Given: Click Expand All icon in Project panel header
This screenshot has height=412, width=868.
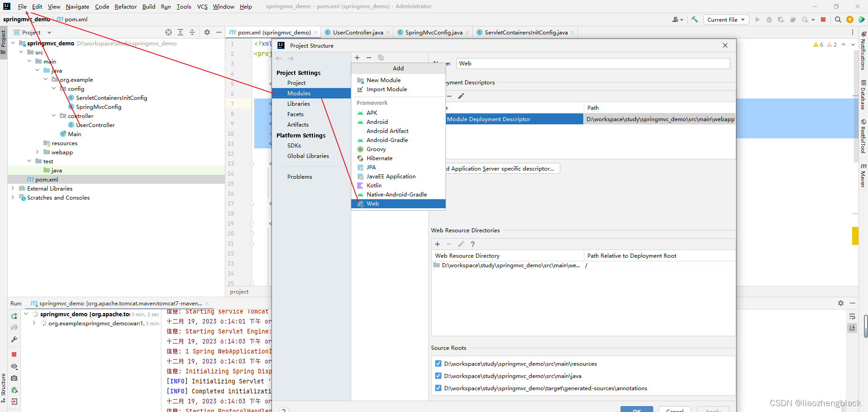Looking at the screenshot, I should point(180,32).
